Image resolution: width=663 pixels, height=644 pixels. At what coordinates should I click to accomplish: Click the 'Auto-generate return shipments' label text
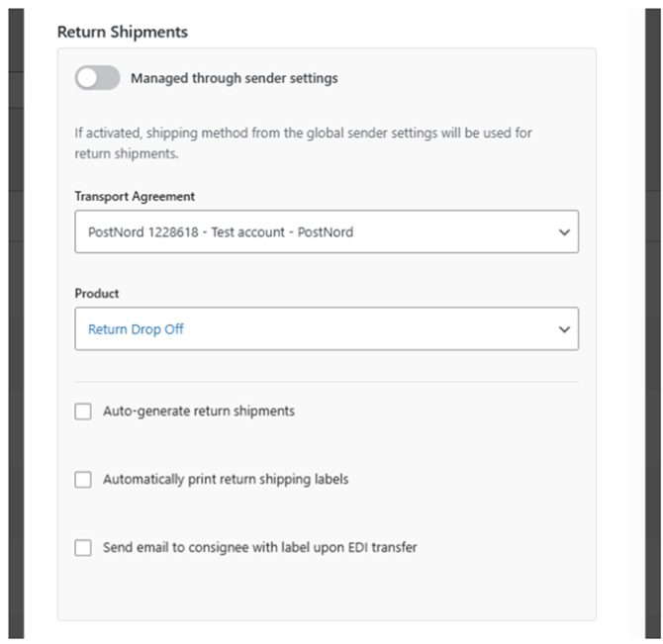tap(199, 412)
